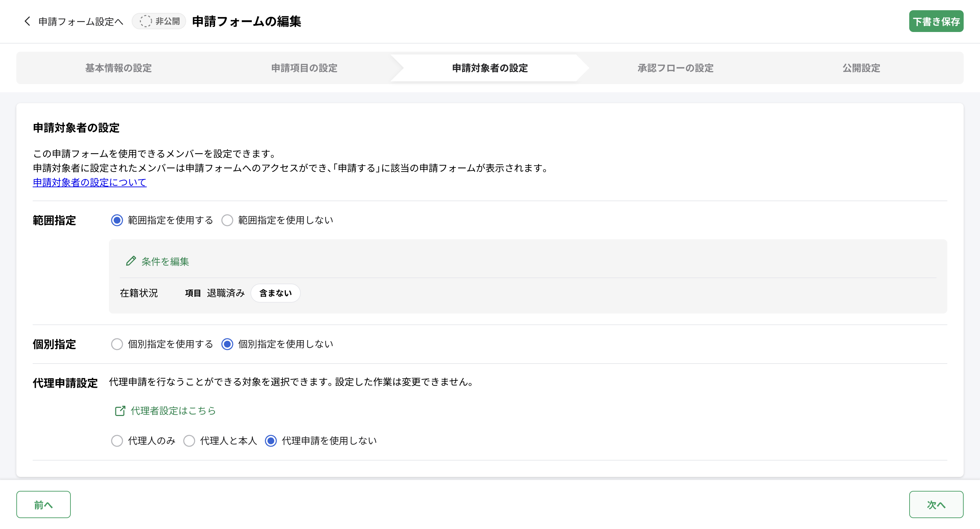Click the pencil icon beside 条件を編集
980x529 pixels.
click(x=131, y=261)
